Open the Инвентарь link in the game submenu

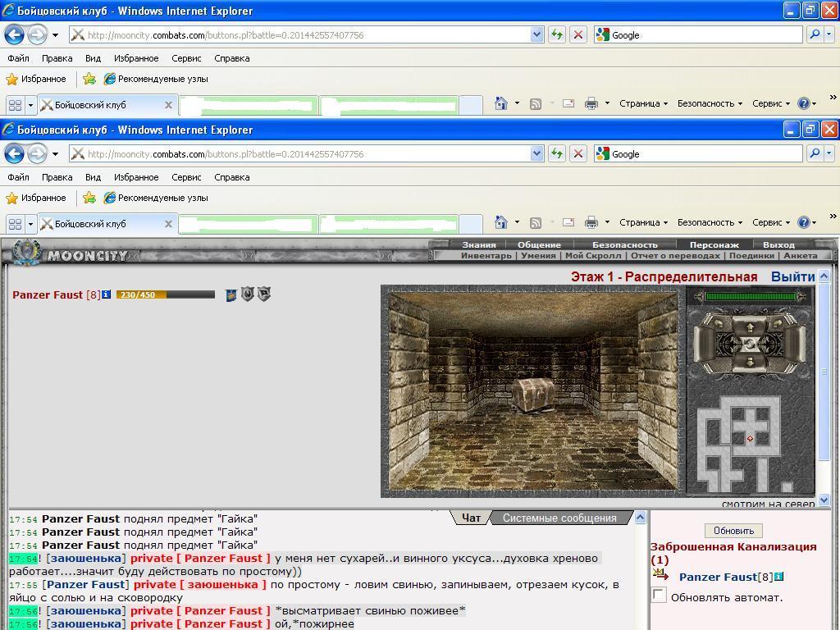click(486, 256)
